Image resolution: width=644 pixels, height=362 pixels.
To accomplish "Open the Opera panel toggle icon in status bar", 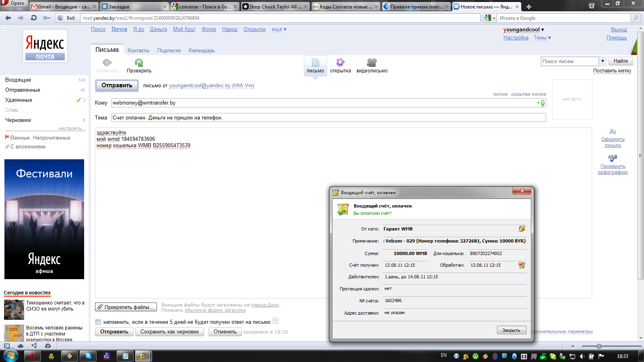I will (x=7, y=346).
